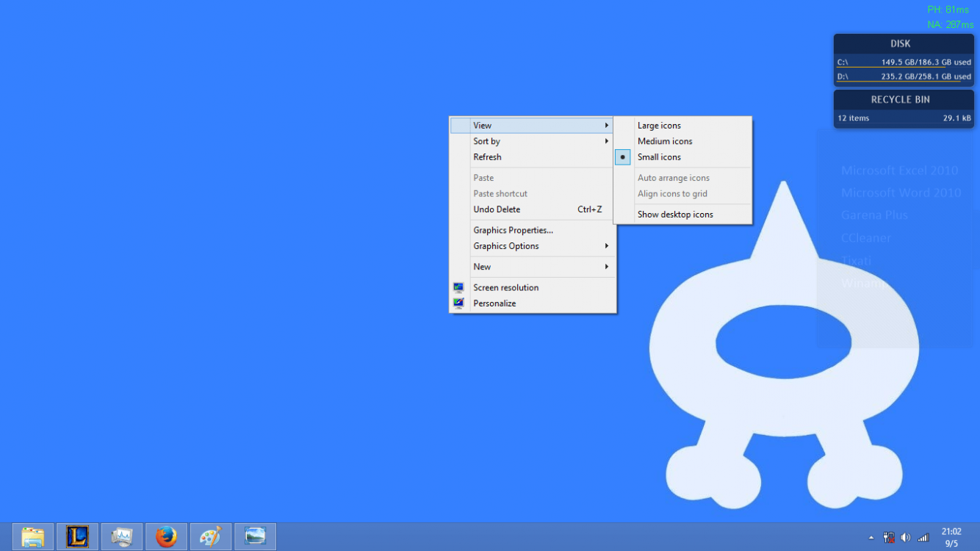Image resolution: width=980 pixels, height=551 pixels.
Task: Choose Large icons view
Action: click(682, 125)
